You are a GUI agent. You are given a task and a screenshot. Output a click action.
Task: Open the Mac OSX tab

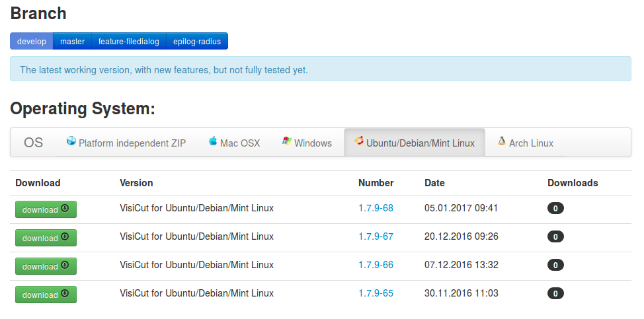tap(235, 143)
